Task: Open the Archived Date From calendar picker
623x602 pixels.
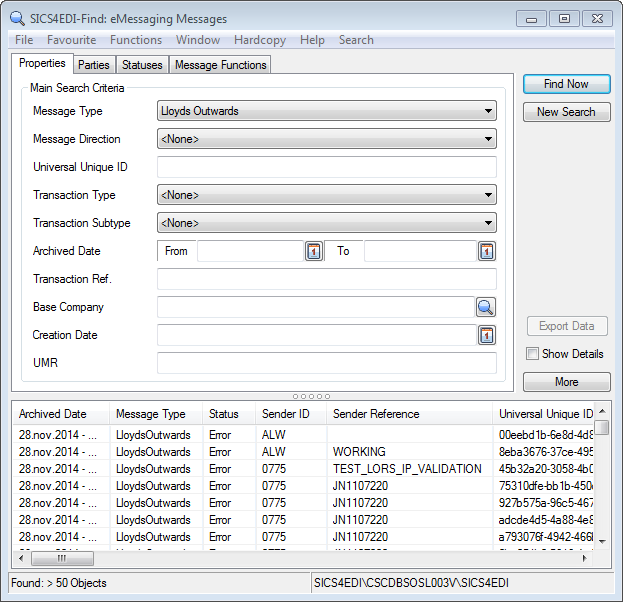Action: click(x=313, y=251)
